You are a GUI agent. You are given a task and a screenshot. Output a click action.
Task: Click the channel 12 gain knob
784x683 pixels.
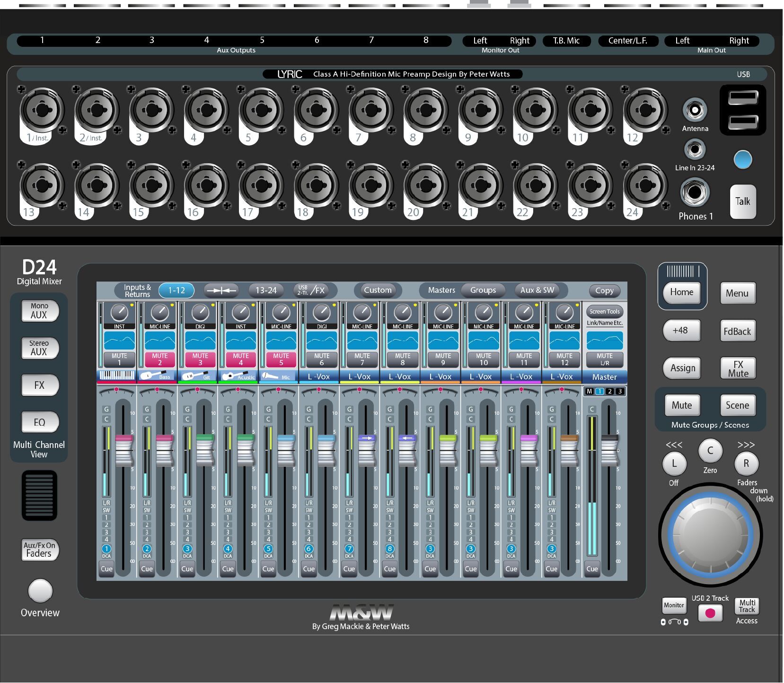(564, 313)
